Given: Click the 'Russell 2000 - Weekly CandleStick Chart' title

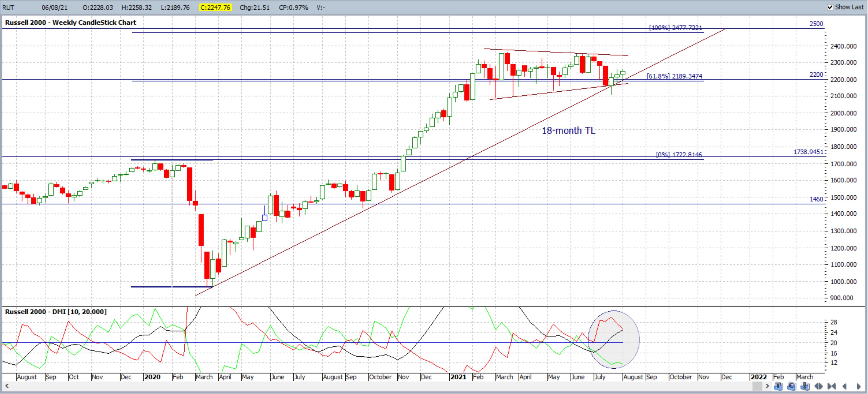Looking at the screenshot, I should point(70,23).
